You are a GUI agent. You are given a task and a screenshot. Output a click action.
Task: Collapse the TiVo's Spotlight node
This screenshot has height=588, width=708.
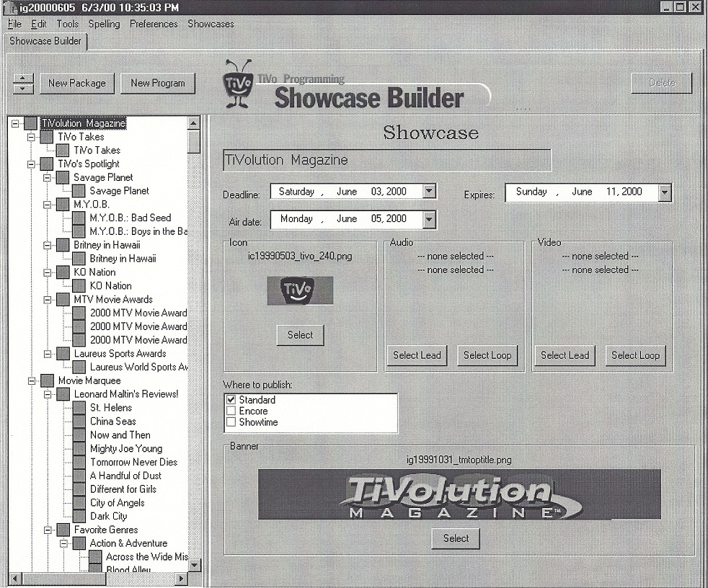pyautogui.click(x=31, y=164)
